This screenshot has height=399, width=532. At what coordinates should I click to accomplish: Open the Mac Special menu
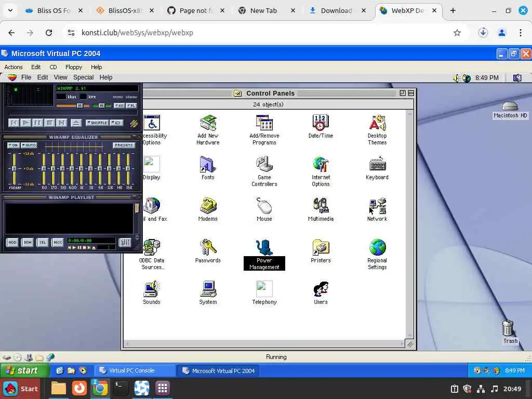click(83, 77)
